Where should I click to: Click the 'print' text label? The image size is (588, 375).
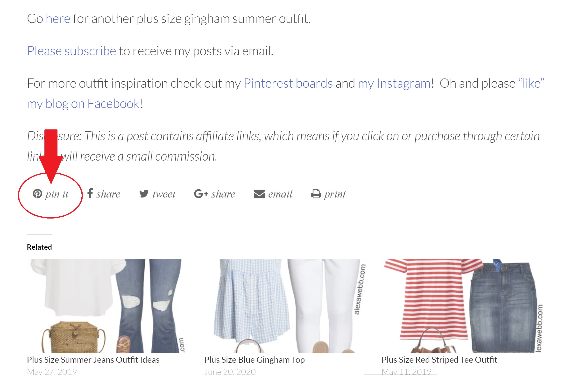335,195
